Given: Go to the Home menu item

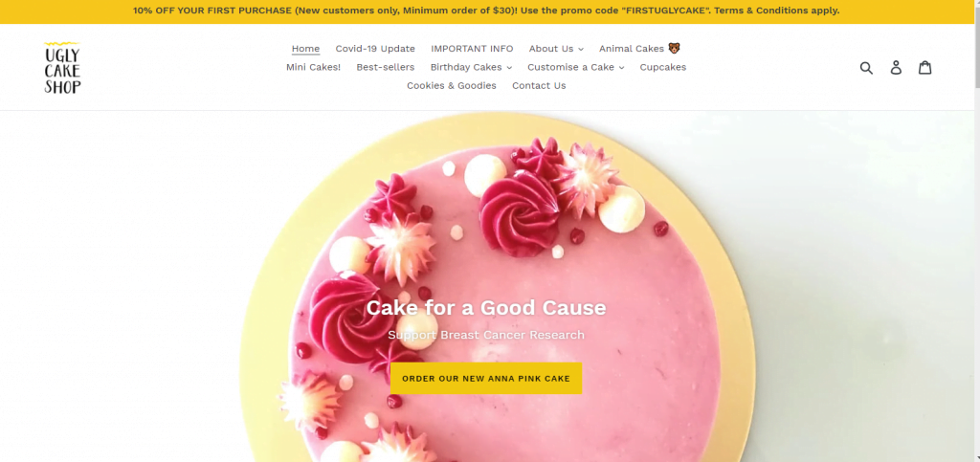Looking at the screenshot, I should coord(305,49).
